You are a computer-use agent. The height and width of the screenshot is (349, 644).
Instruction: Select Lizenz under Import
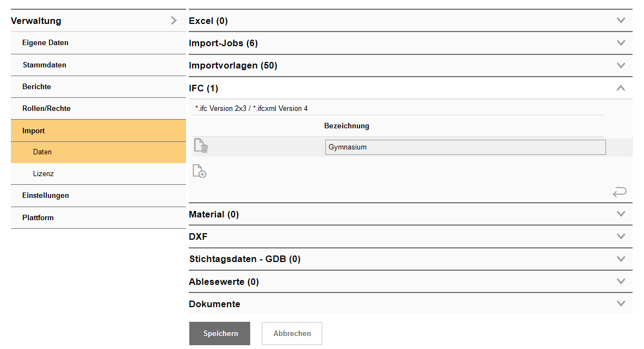[x=43, y=174]
